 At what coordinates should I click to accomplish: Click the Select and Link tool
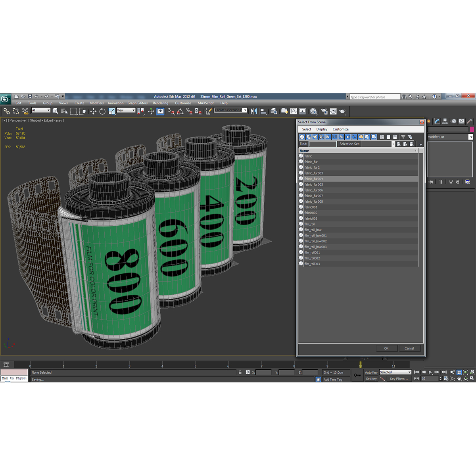click(6, 111)
